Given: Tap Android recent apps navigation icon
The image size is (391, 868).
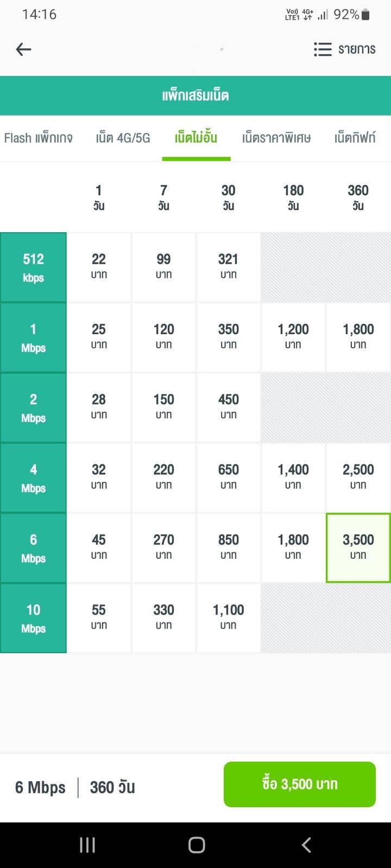Looking at the screenshot, I should [87, 845].
